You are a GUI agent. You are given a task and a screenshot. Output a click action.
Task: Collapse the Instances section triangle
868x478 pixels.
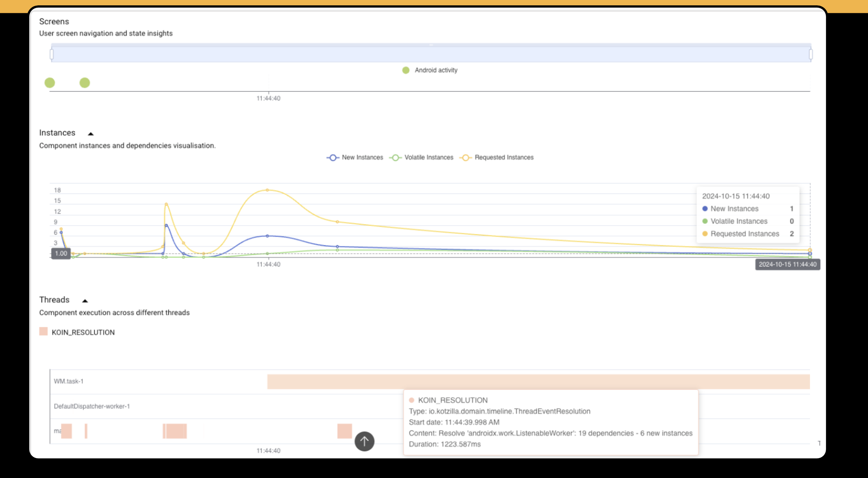pyautogui.click(x=91, y=132)
